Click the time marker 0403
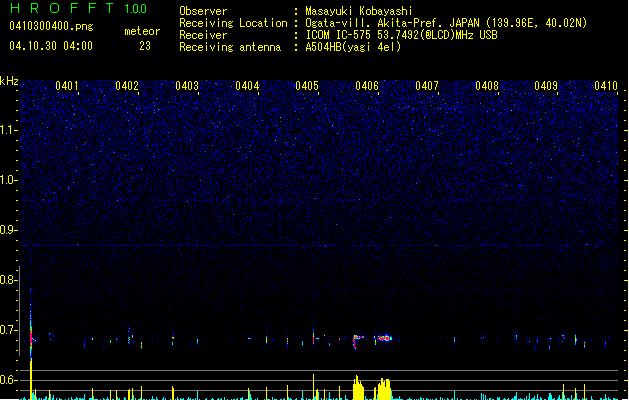 pos(187,86)
